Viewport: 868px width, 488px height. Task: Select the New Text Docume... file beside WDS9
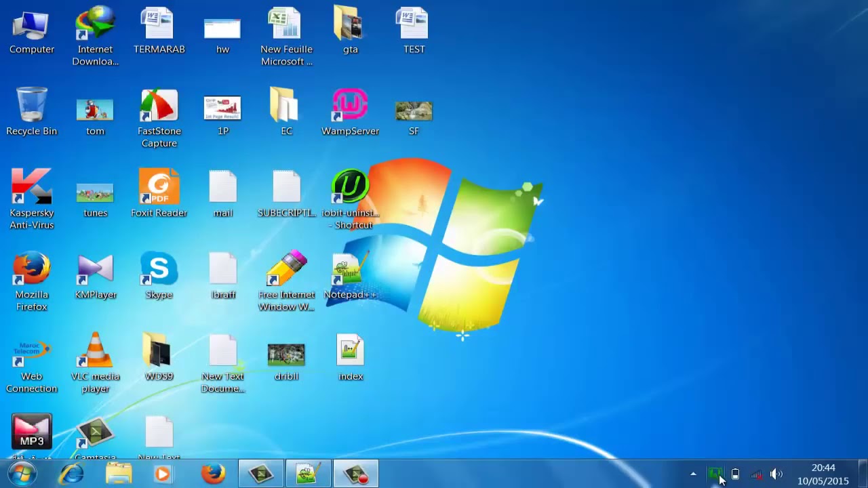coord(222,363)
